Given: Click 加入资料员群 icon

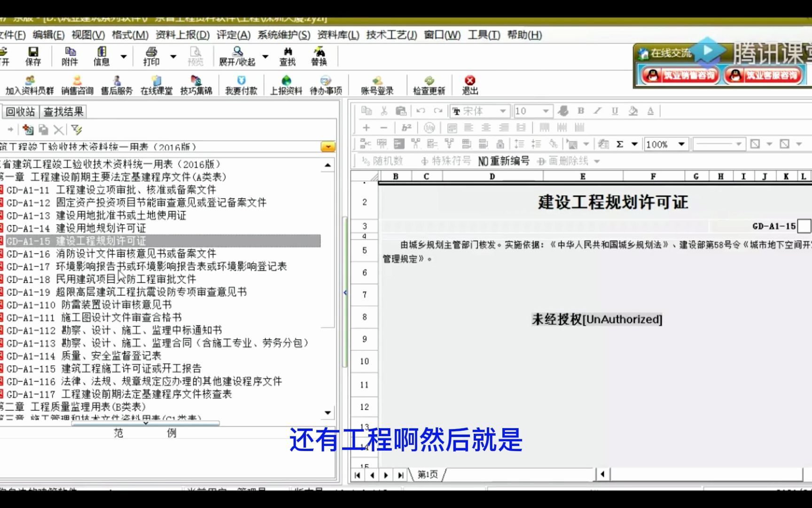Looking at the screenshot, I should [30, 85].
